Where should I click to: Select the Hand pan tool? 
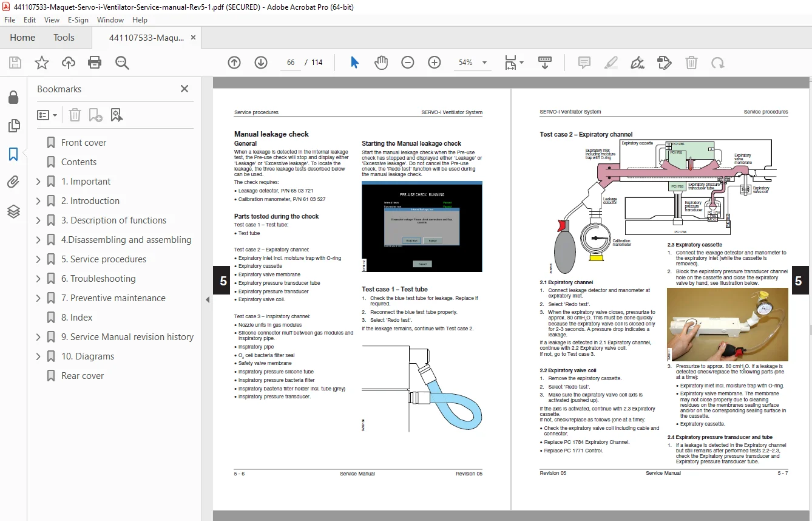point(381,63)
